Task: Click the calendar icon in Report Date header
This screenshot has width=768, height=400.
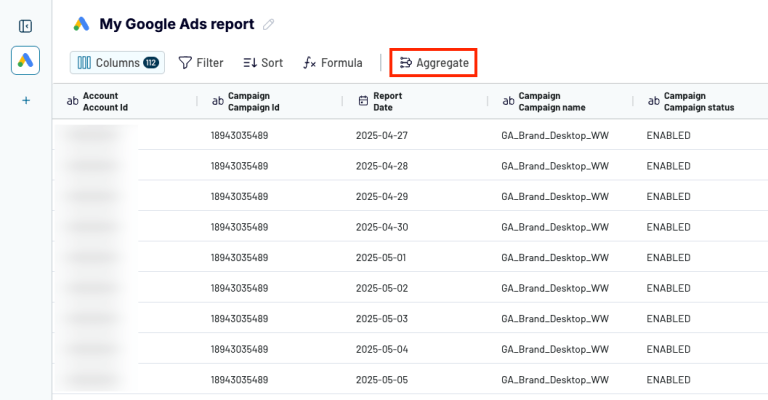Action: [363, 101]
